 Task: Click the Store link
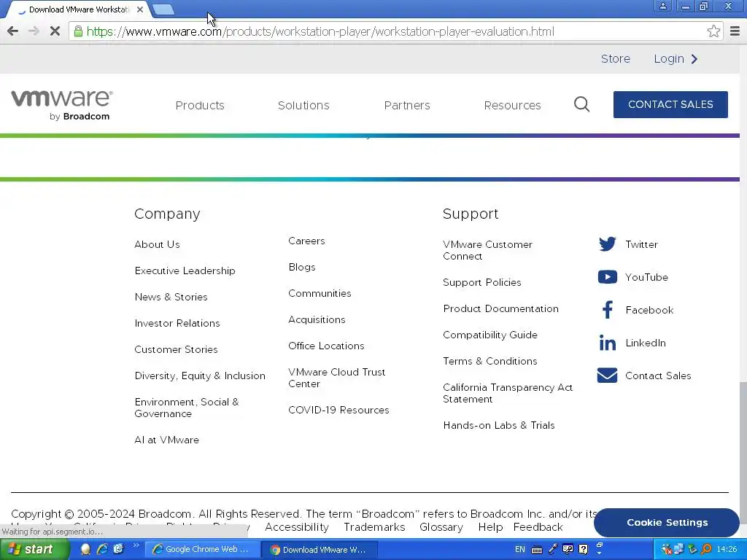click(x=616, y=58)
